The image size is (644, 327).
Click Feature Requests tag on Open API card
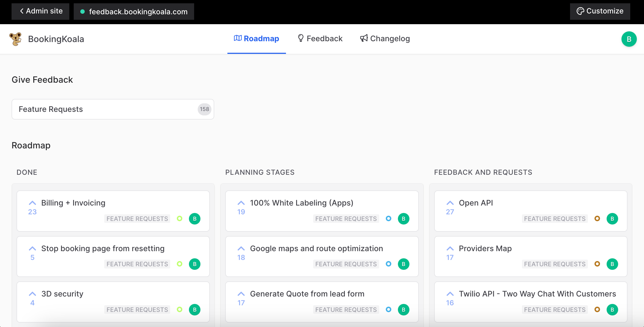[555, 219]
